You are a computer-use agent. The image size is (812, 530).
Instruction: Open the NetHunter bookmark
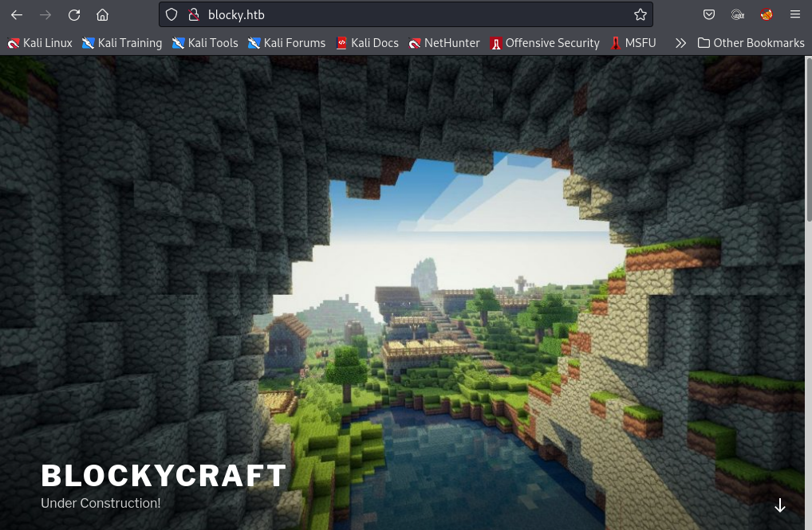tap(444, 43)
